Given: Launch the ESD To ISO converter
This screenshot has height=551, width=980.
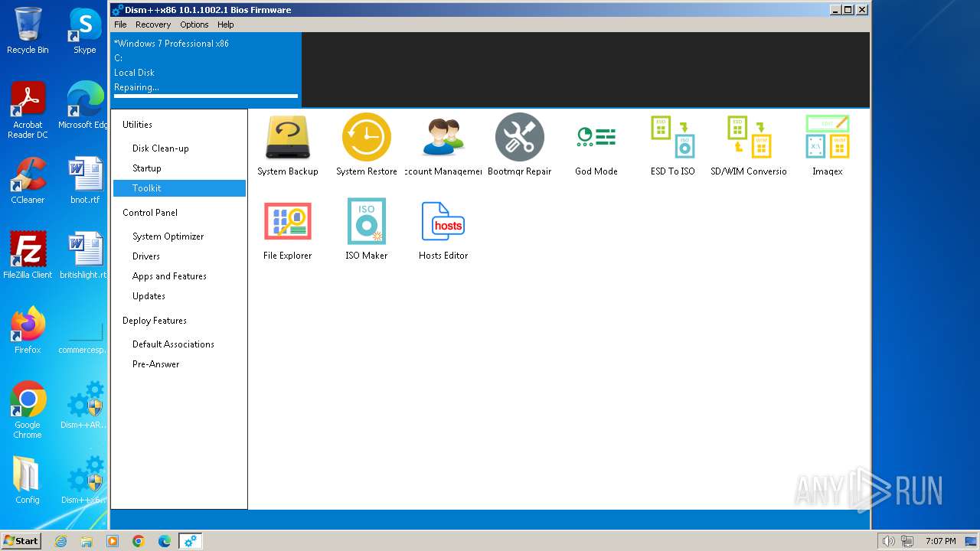Looking at the screenshot, I should [672, 145].
